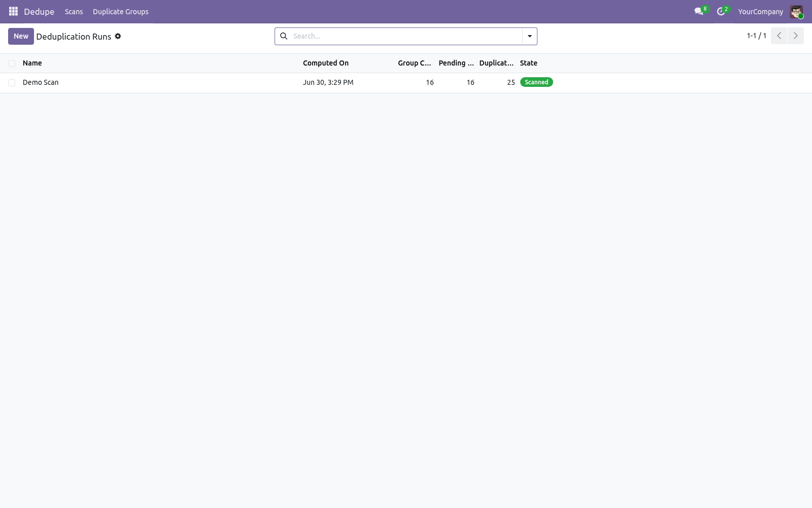
Task: Expand the search options dropdown toggle
Action: tap(529, 36)
